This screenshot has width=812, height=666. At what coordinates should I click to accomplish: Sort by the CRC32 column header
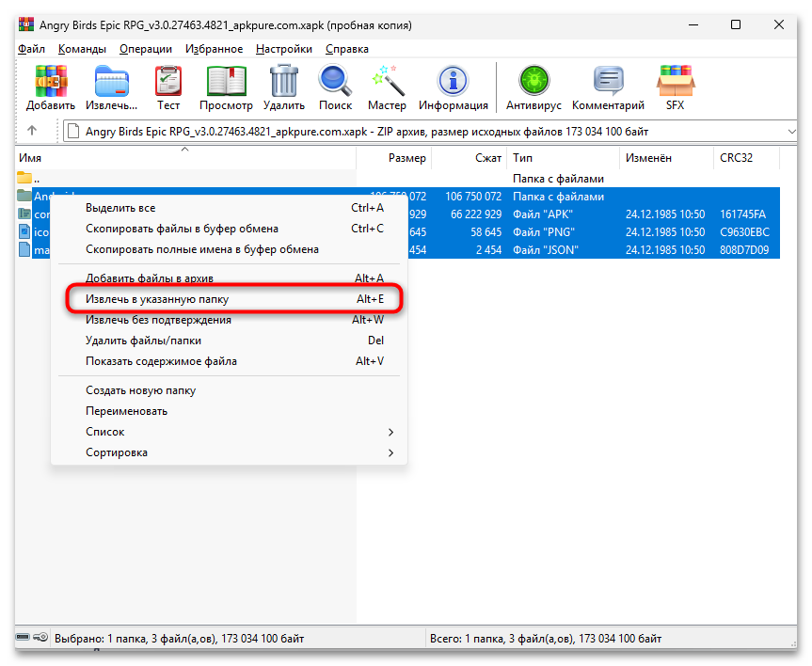tap(746, 158)
